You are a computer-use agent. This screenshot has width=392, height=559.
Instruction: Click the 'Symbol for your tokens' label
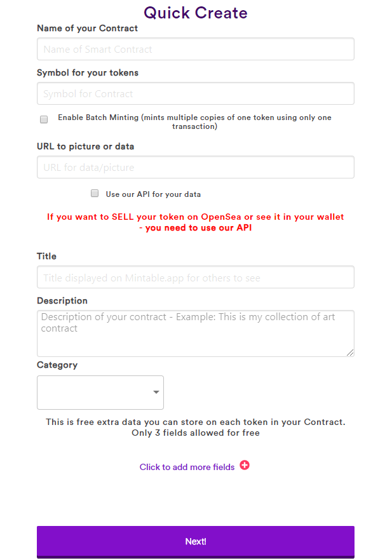[x=88, y=72]
